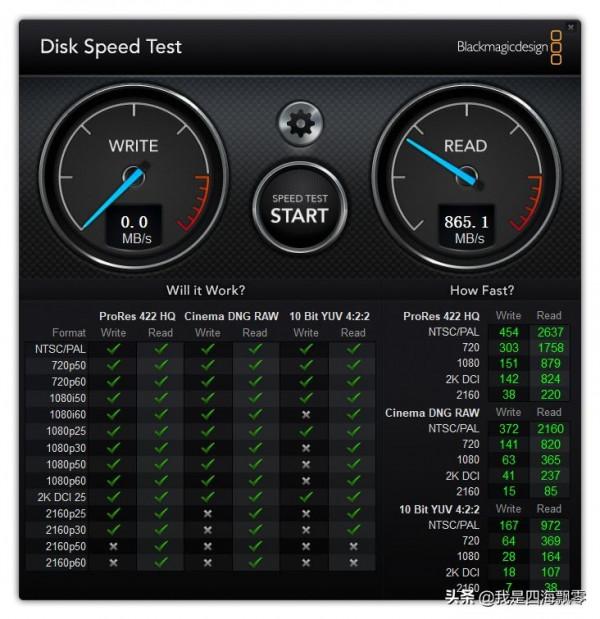Start the speed test
This screenshot has height=619, width=600.
click(300, 208)
